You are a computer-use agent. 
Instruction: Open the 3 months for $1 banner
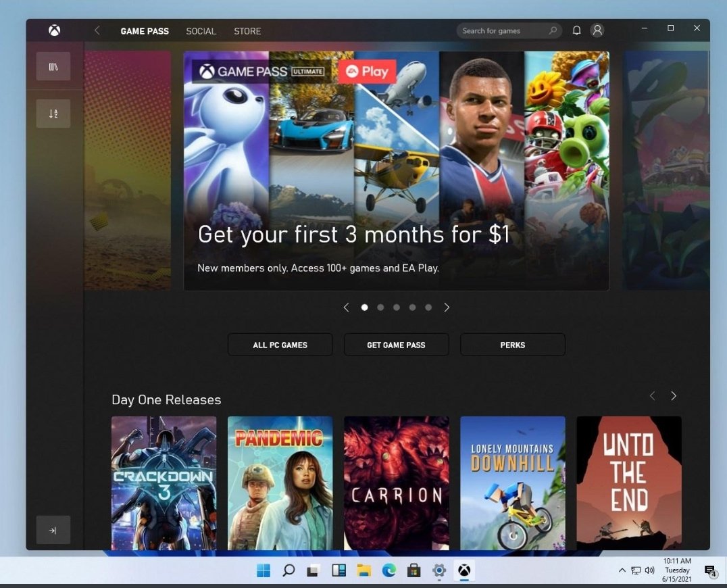[x=397, y=170]
